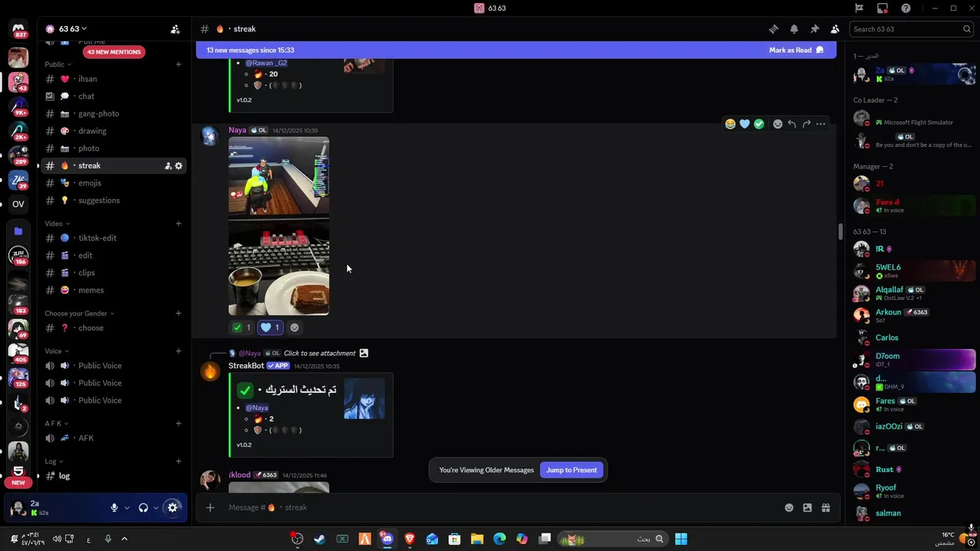Open Brave browser in taskbar
The width and height of the screenshot is (980, 551).
tap(410, 539)
